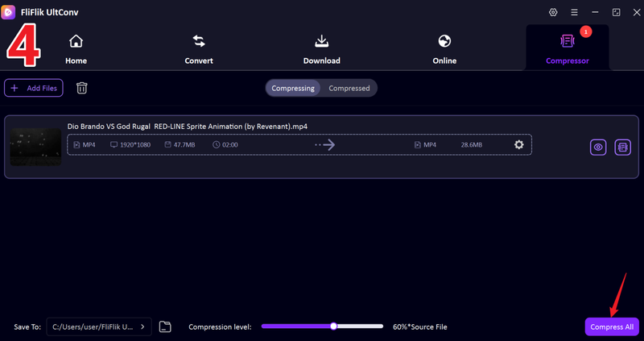Open the output folder icon
This screenshot has height=341, width=644.
coord(165,326)
